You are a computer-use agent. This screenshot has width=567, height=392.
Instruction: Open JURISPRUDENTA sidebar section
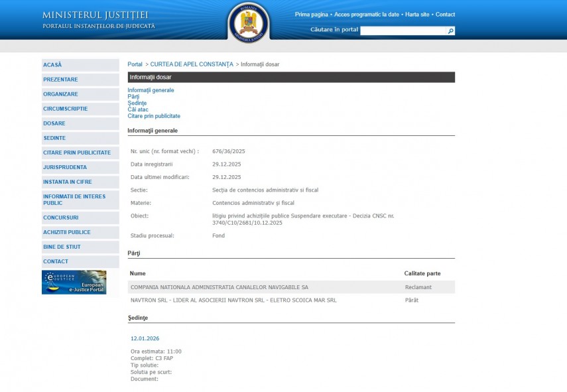tap(65, 167)
